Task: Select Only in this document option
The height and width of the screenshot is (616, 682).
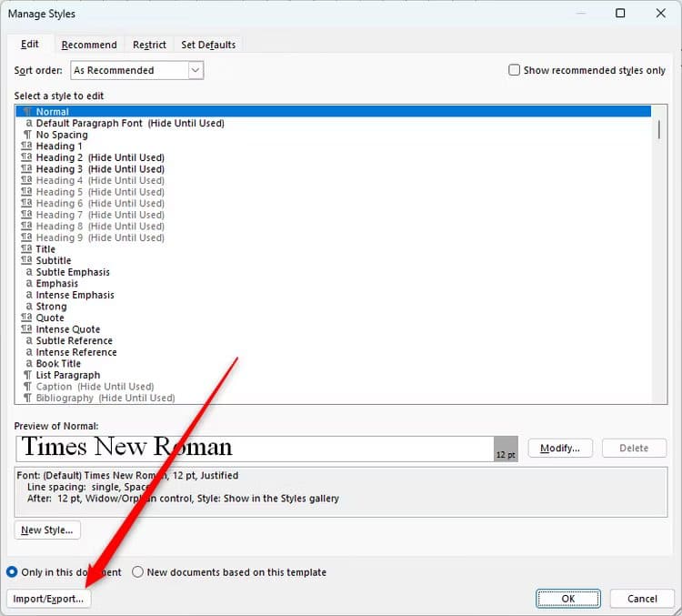Action: [x=12, y=572]
